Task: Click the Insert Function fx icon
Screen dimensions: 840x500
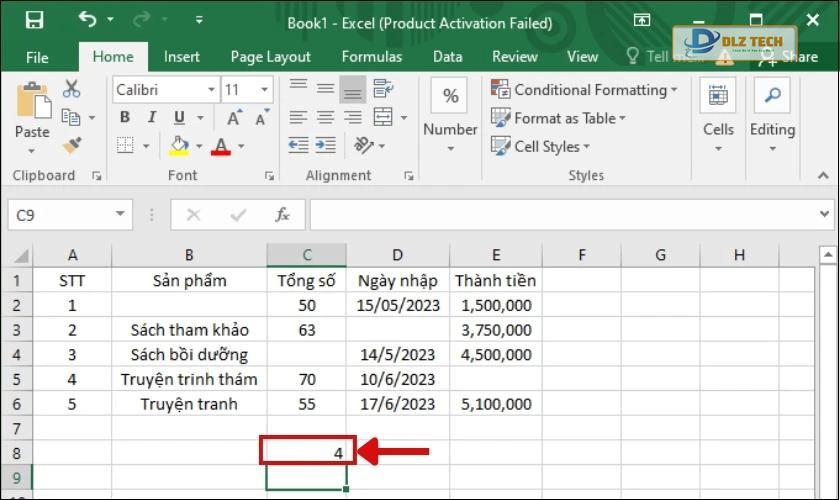Action: click(x=282, y=215)
